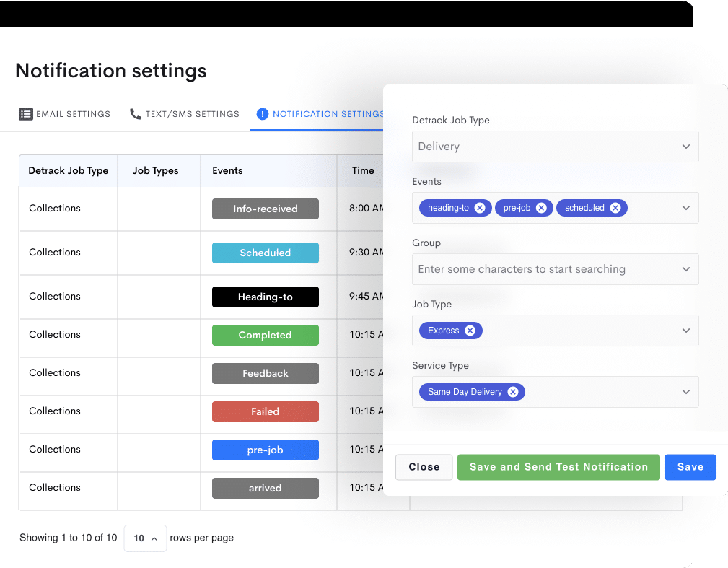This screenshot has width=728, height=568.
Task: Click the Close button
Action: [424, 467]
